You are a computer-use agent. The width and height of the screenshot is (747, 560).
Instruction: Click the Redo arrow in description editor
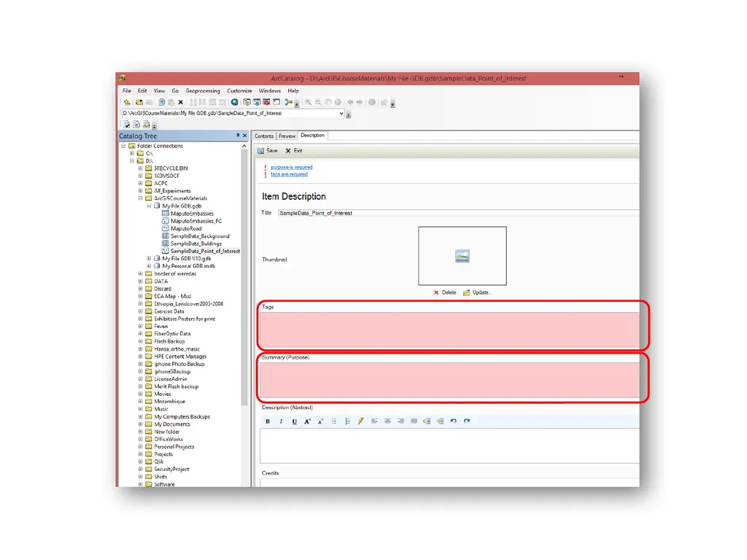[x=467, y=421]
